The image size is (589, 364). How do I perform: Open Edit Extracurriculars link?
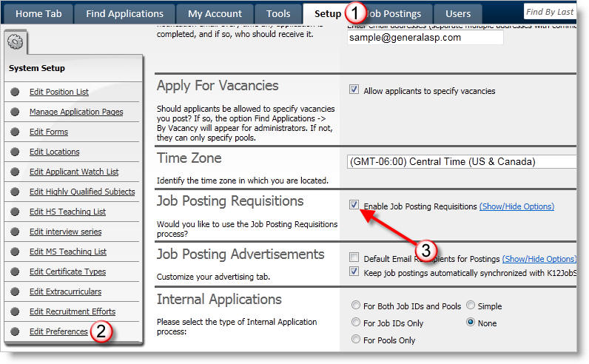click(65, 291)
